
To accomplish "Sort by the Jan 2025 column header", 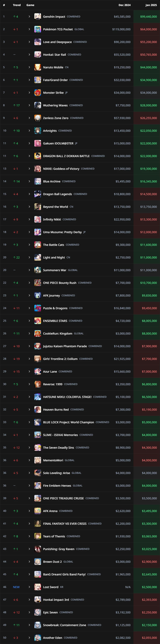I will click(151, 5).
